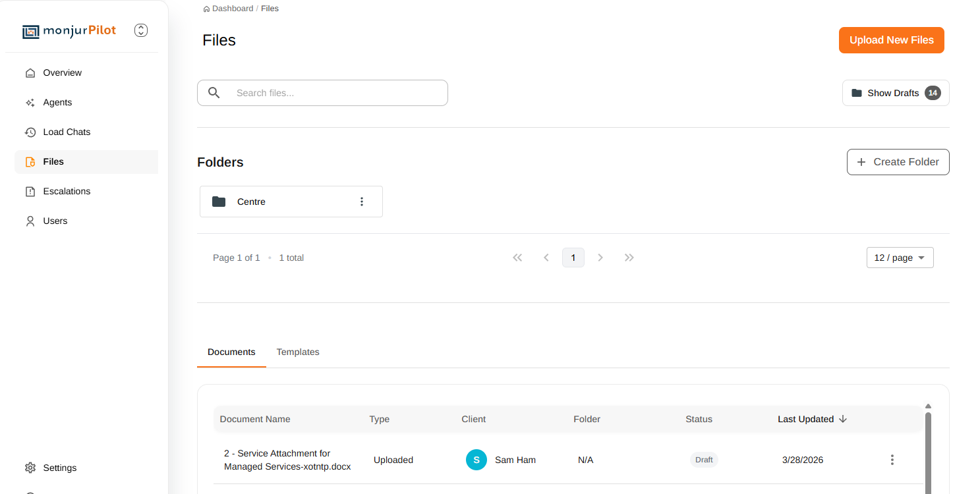980x494 pixels.
Task: Click the Create Folder button
Action: (x=898, y=162)
